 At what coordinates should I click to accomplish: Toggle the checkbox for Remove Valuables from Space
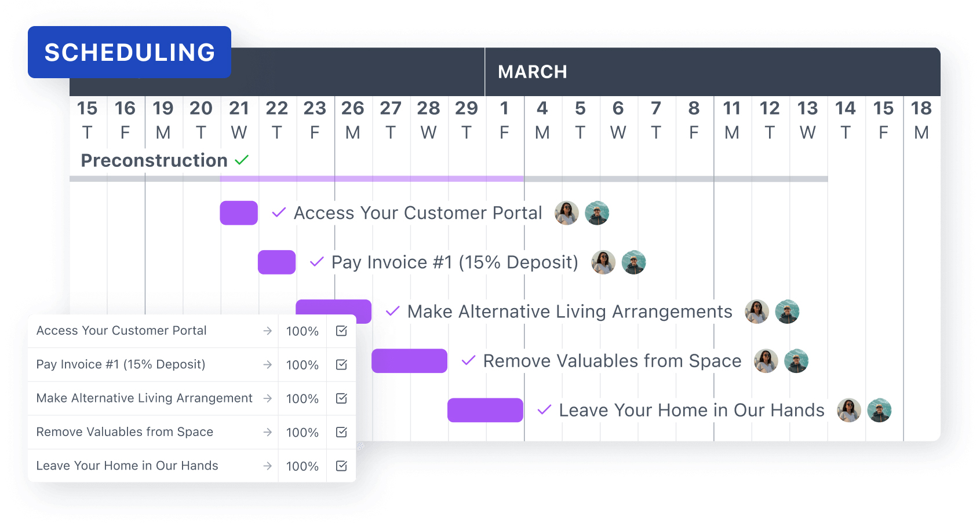click(341, 432)
